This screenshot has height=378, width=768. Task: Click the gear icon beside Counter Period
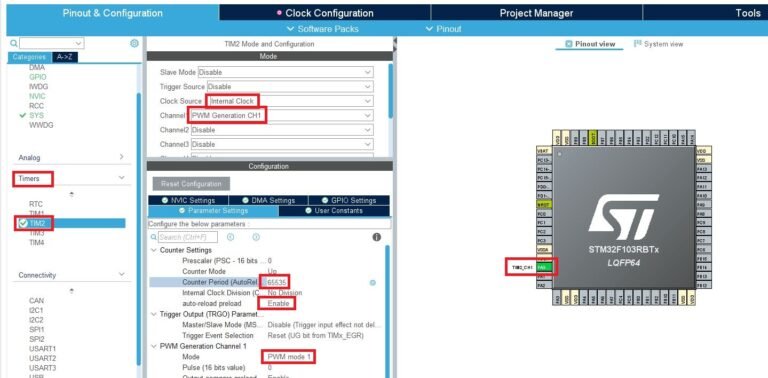[x=373, y=283]
